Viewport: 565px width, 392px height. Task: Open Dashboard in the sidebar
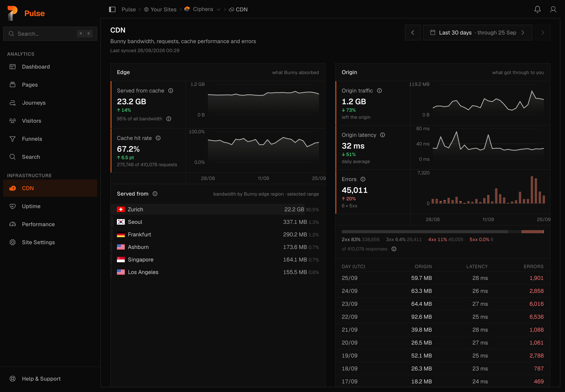pyautogui.click(x=50, y=67)
